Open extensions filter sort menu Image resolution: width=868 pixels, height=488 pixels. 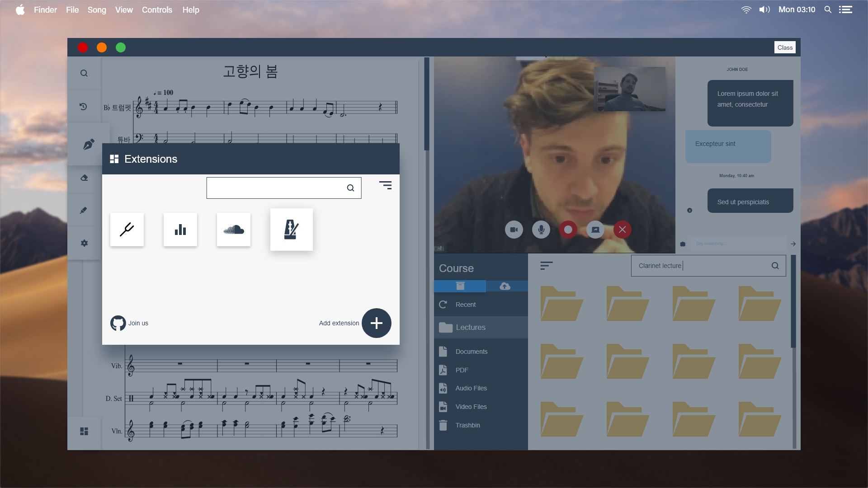385,185
